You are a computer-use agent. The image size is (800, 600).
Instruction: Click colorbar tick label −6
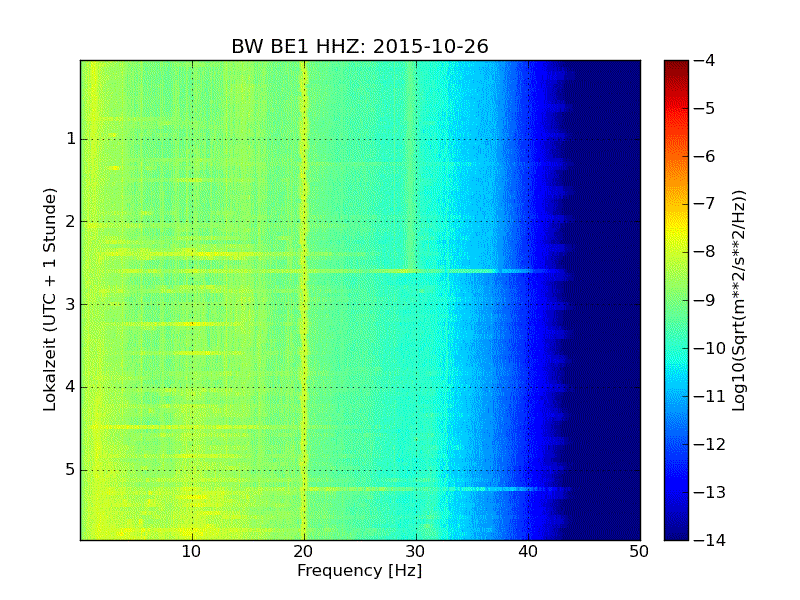[x=705, y=156]
